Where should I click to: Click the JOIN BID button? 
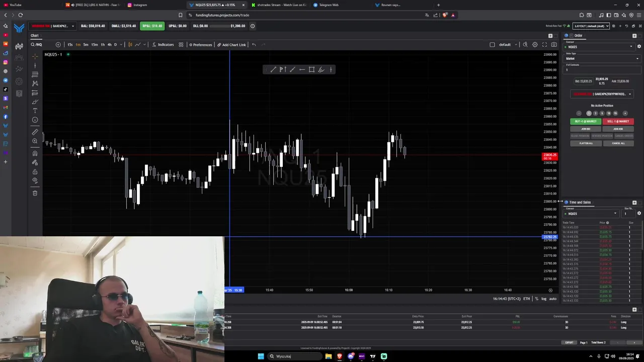click(x=586, y=129)
